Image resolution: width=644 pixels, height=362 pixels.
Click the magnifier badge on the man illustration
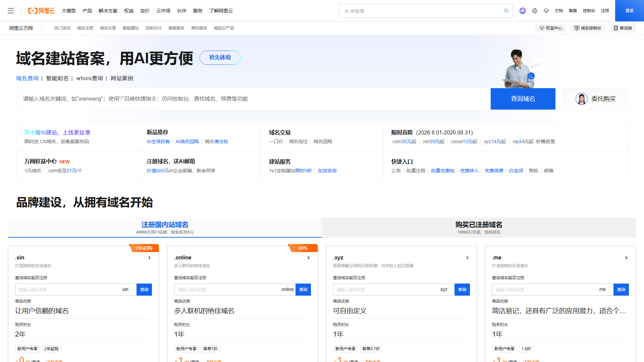[x=531, y=76]
